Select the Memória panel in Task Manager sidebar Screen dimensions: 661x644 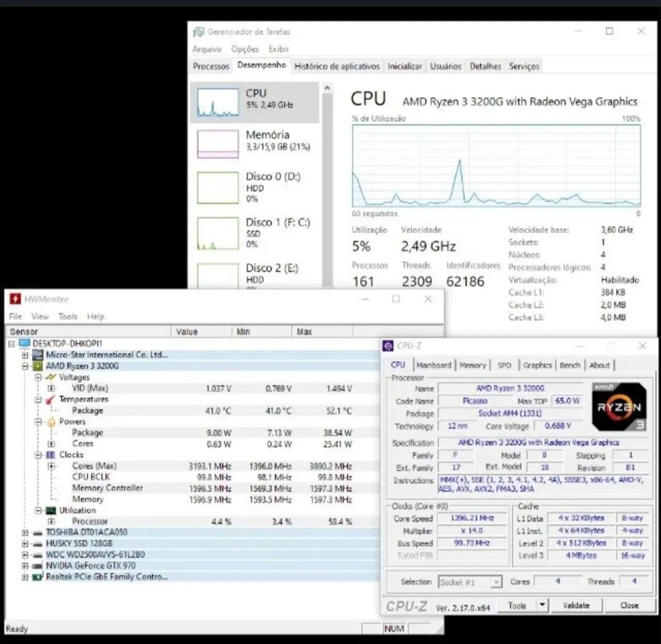pyautogui.click(x=255, y=144)
